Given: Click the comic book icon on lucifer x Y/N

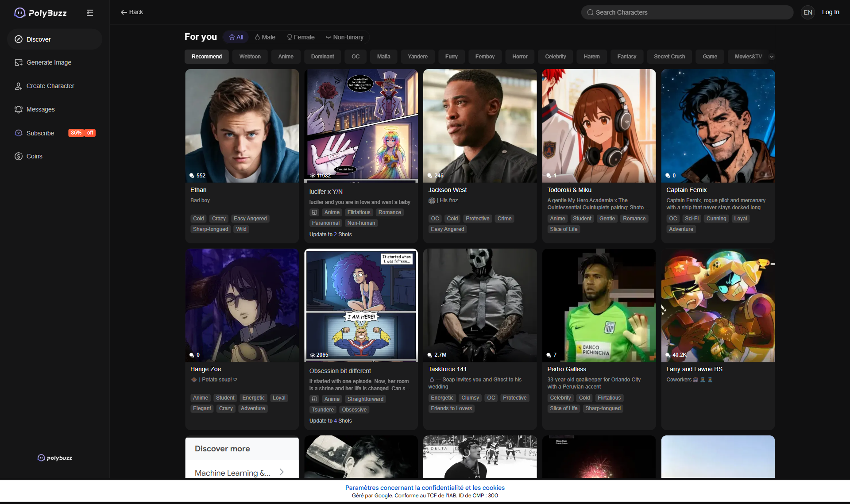Looking at the screenshot, I should click(314, 212).
